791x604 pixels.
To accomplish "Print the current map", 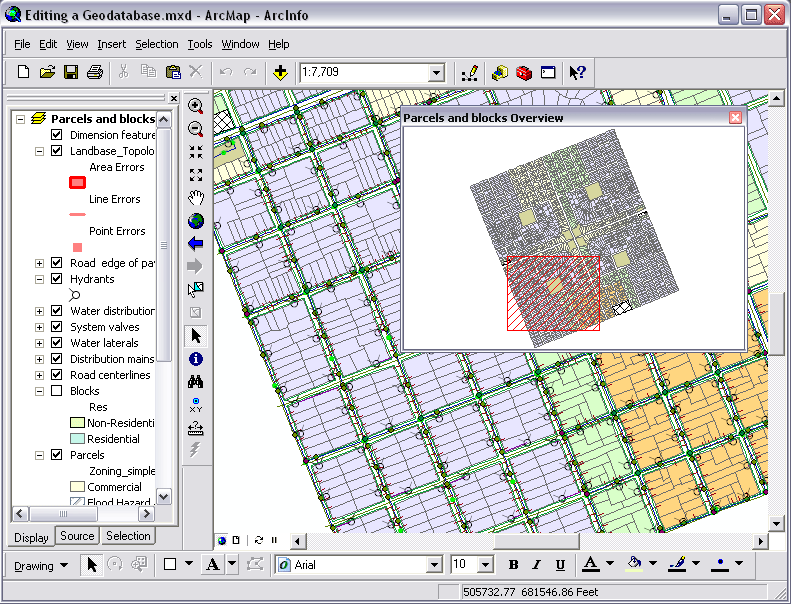I will tap(95, 72).
